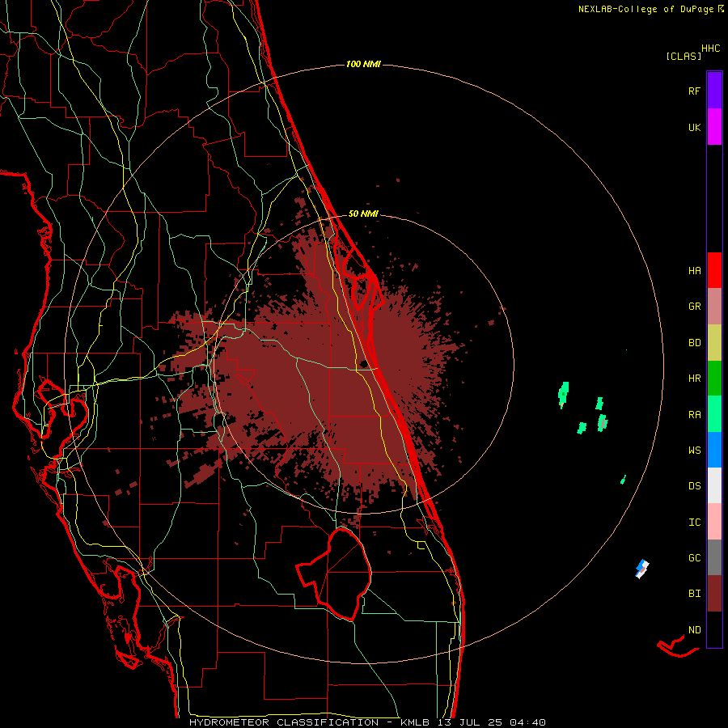Click the WS legend label
Viewport: 728px width, 728px height.
point(694,451)
